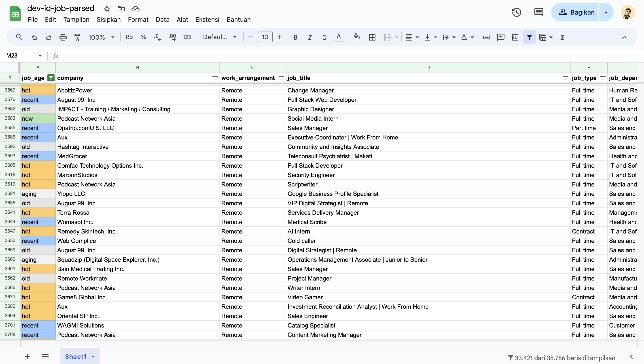Open the font Default dropdown
Screen dimensions: 644x364
pyautogui.click(x=220, y=37)
